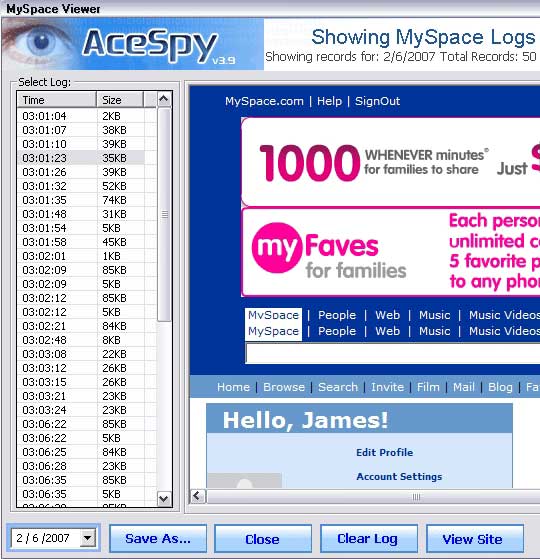Screen dimensions: 540x559
Task: Click the lower Web search tab
Action: [387, 331]
